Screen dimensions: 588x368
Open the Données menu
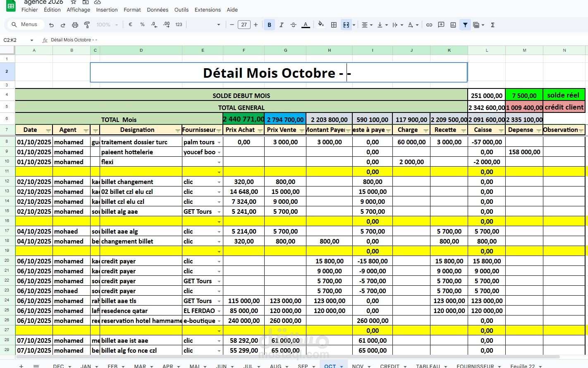158,10
